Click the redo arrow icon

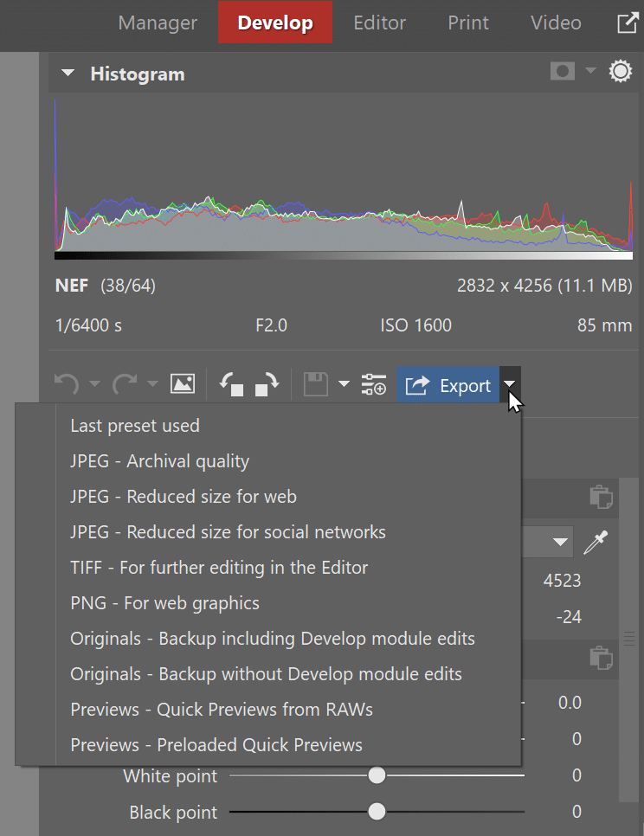point(125,384)
